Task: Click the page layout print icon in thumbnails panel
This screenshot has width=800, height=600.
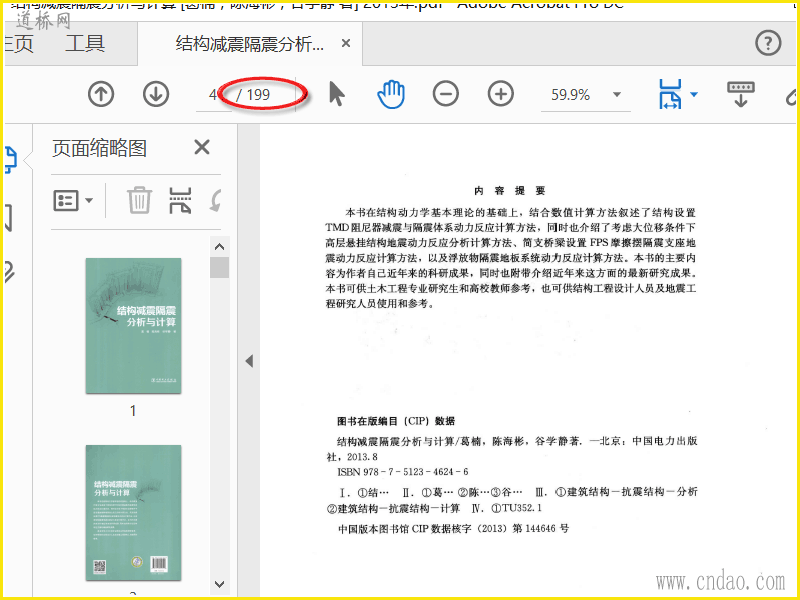Action: tap(180, 200)
